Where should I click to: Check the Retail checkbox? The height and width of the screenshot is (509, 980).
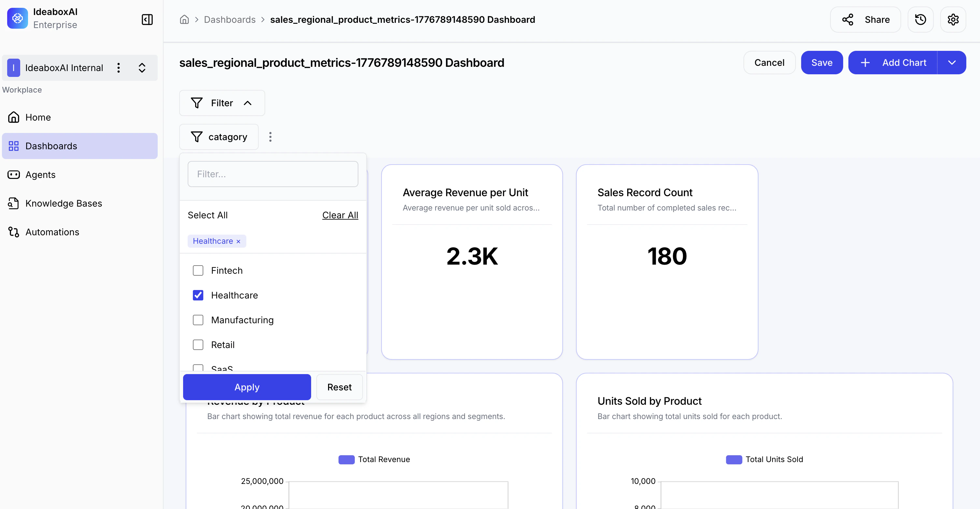pos(198,345)
